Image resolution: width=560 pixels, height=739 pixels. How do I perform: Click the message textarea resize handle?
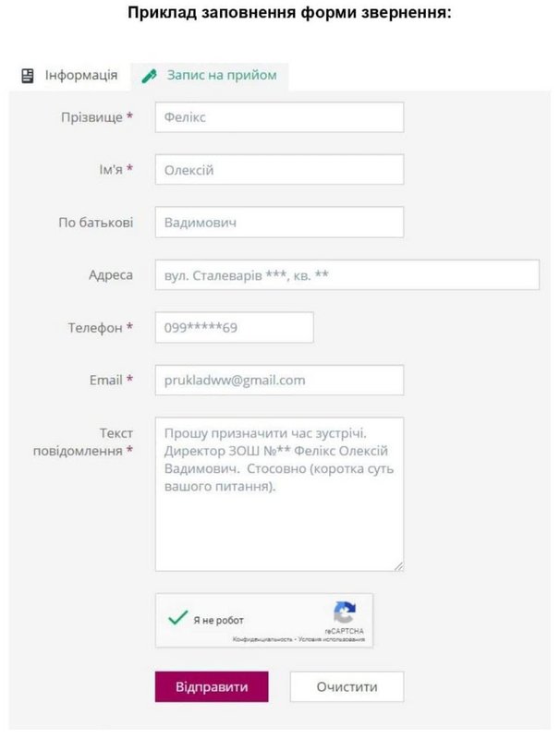click(x=399, y=566)
